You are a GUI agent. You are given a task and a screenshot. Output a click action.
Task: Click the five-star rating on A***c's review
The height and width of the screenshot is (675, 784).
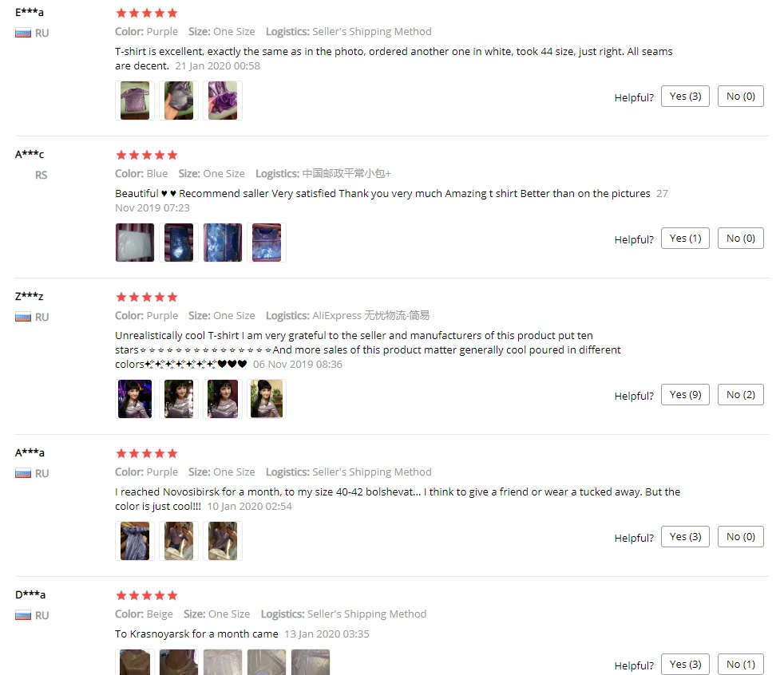[146, 155]
